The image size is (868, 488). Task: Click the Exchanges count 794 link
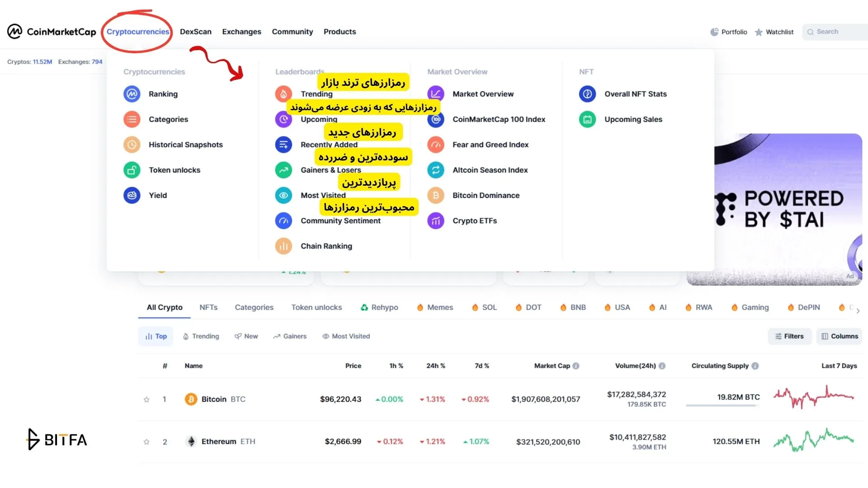click(x=97, y=62)
